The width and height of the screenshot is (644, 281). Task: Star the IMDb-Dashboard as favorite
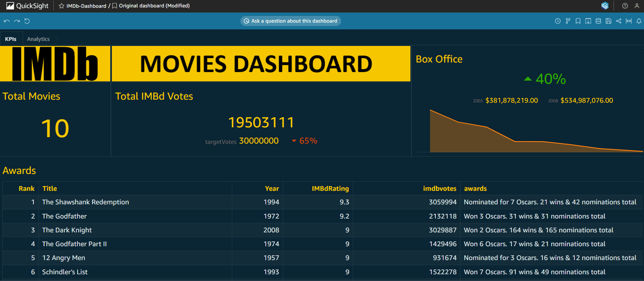pos(62,6)
